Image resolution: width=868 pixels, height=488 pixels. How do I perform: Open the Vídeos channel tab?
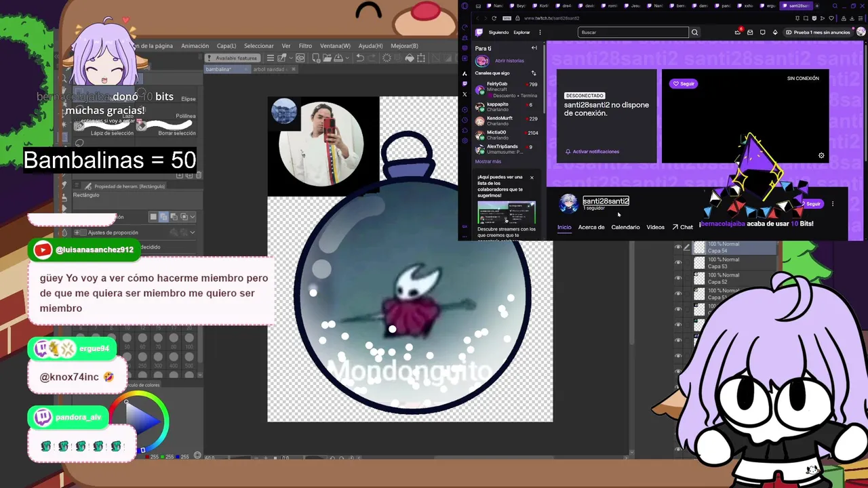click(655, 227)
